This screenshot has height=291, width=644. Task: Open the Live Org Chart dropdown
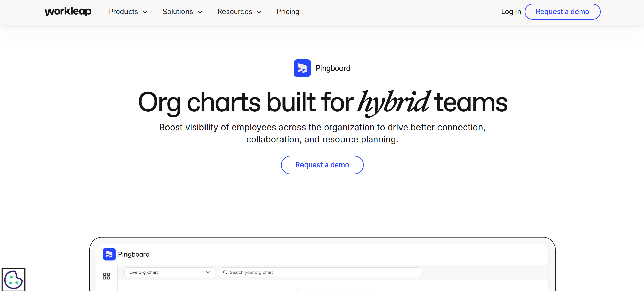pos(170,272)
